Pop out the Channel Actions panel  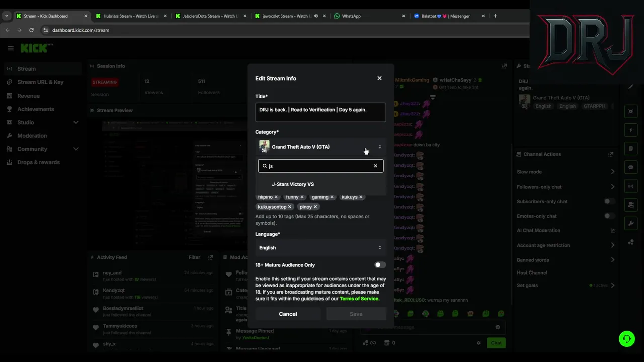(611, 154)
